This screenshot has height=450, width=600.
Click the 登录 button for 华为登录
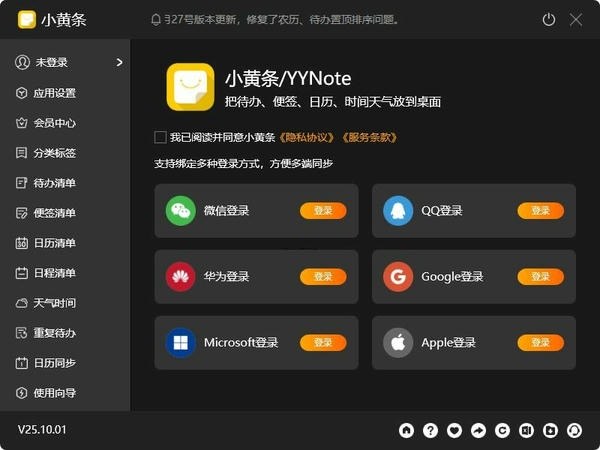coord(323,277)
